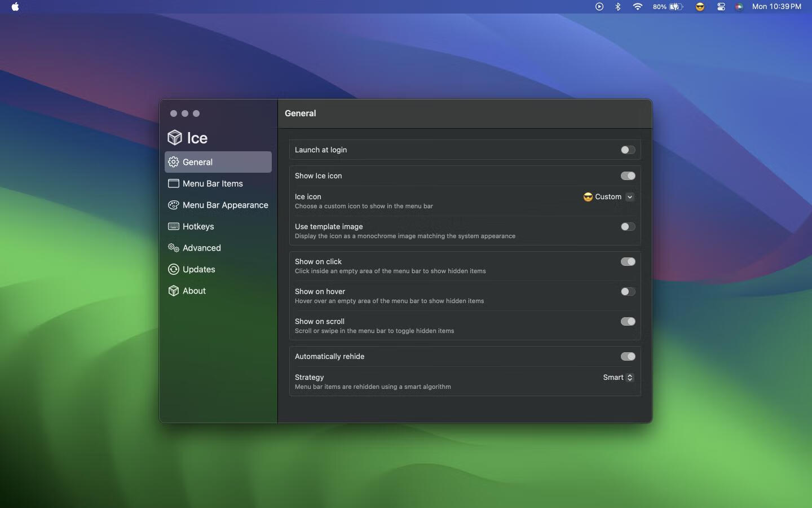Click the Ice cube logo icon
812x508 pixels.
[x=175, y=138]
